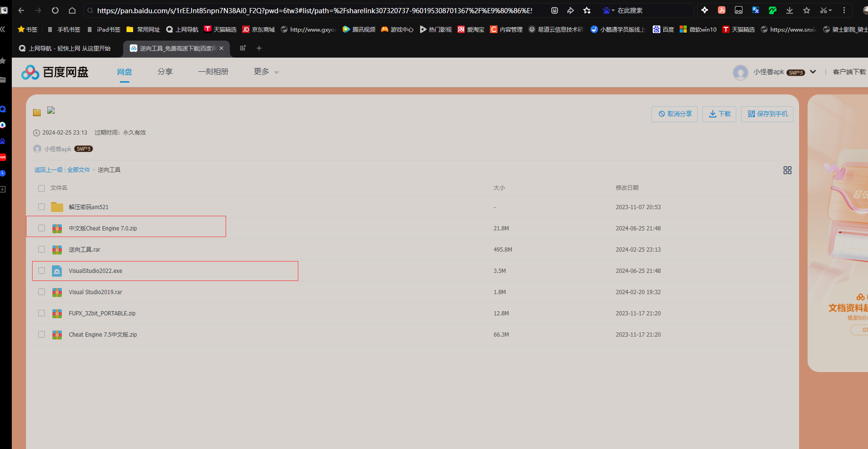868x449 pixels.
Task: Go back using browser back arrow
Action: (21, 10)
